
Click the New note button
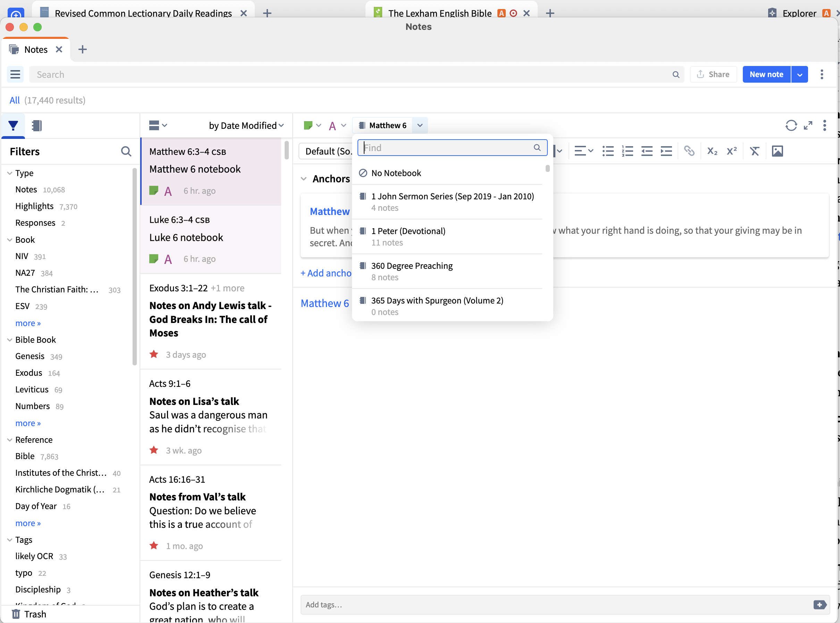pos(766,74)
